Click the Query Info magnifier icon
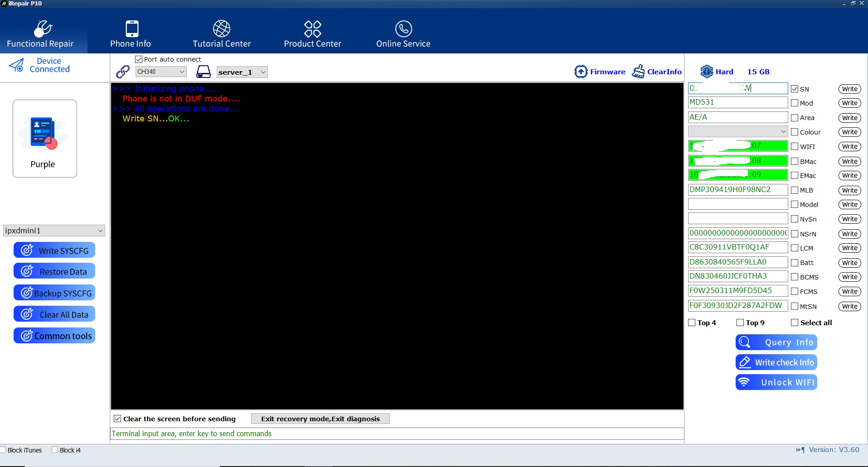This screenshot has height=467, width=868. [744, 342]
